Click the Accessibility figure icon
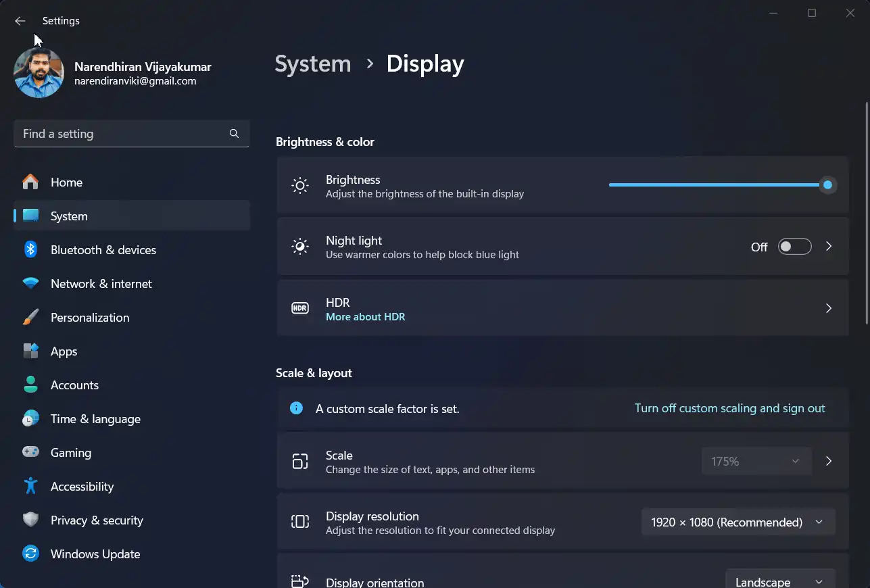Image resolution: width=870 pixels, height=588 pixels. [x=30, y=486]
